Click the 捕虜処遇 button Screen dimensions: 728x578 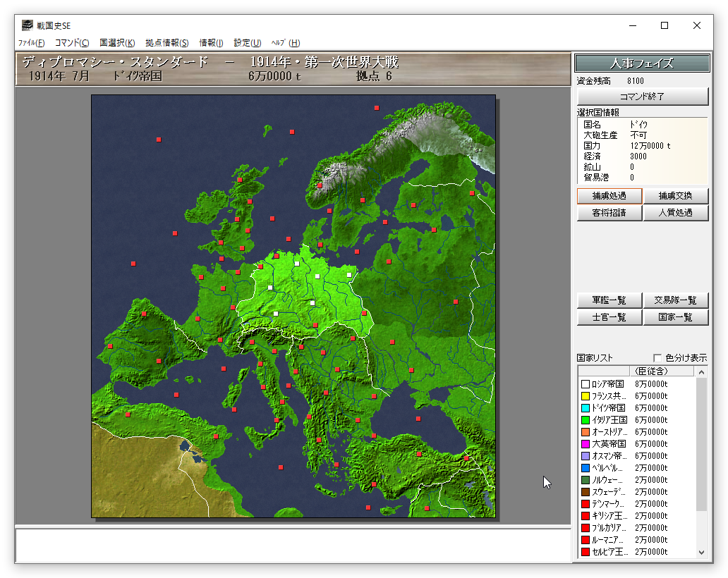coord(609,195)
